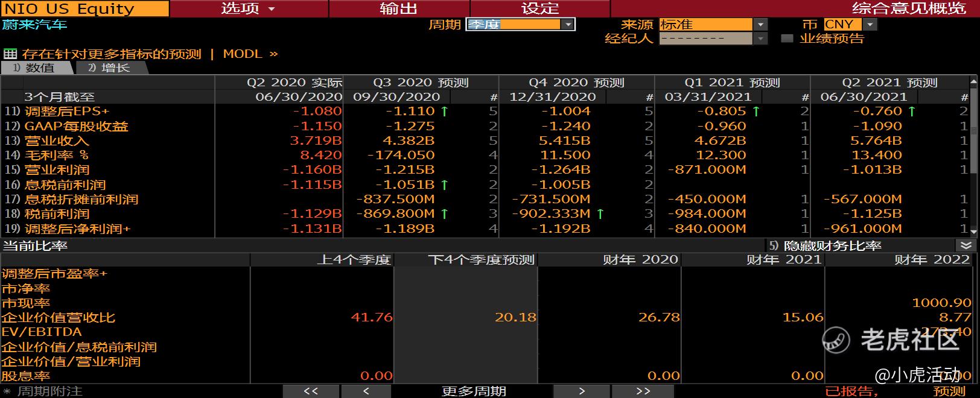Click the green up arrow beside -1.051B
Image resolution: width=980 pixels, height=398 pixels.
pos(444,185)
